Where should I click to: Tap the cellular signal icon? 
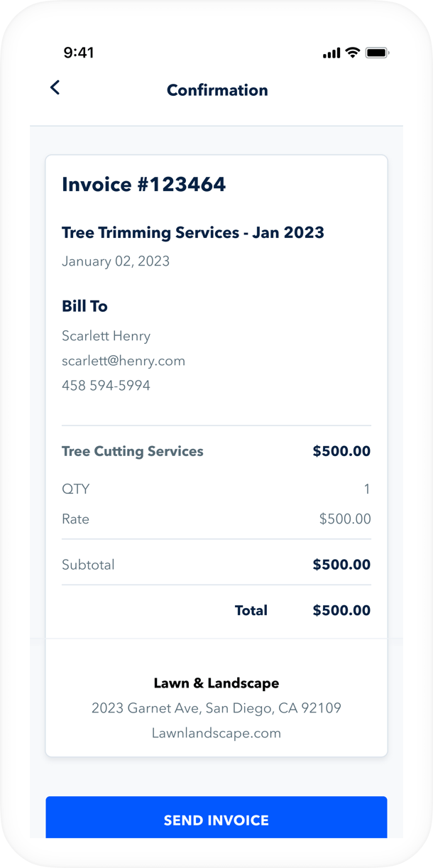331,53
